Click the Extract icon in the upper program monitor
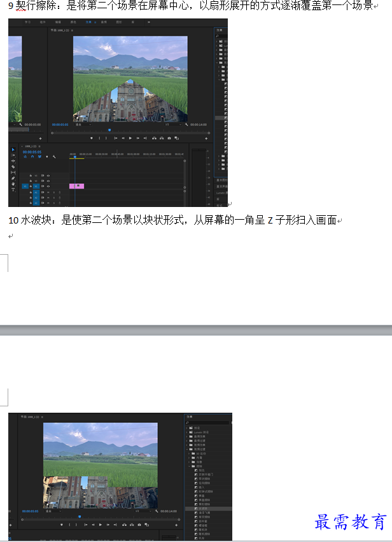392x542 pixels. (162, 138)
